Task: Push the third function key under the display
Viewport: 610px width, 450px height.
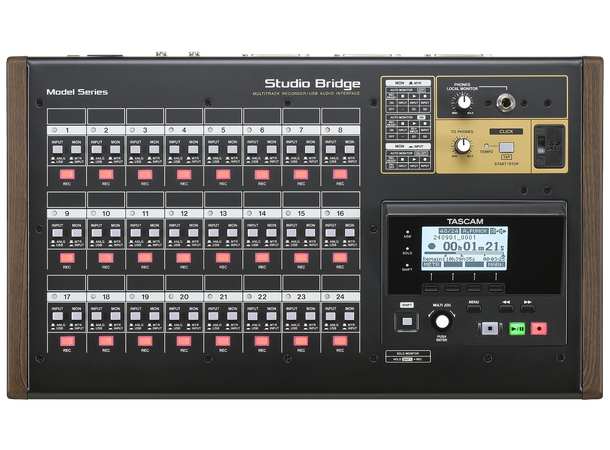Action: pos(474,288)
